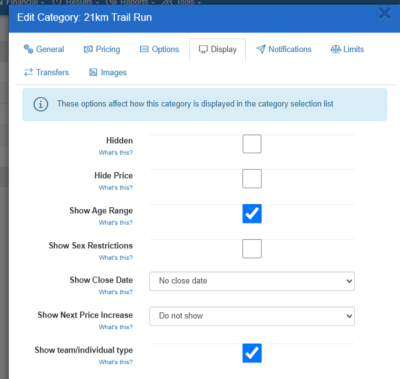Click the gears icon beside General
This screenshot has height=379, width=400.
click(x=28, y=49)
